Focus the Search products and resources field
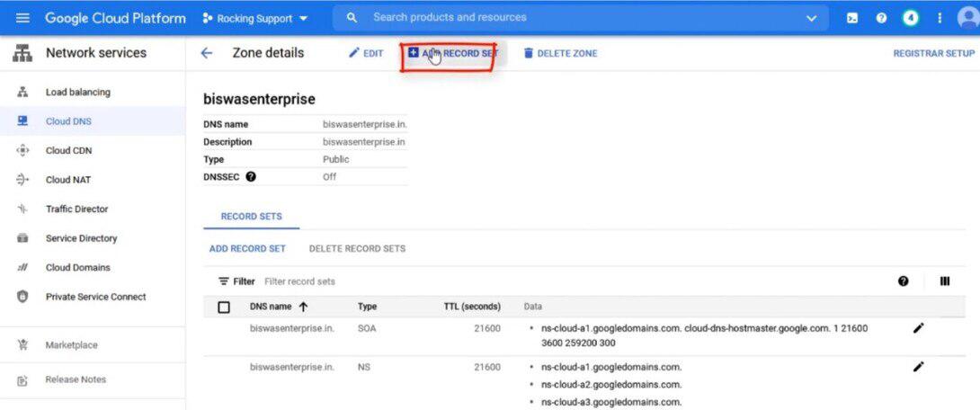Viewport: 980px width, 410px height. pos(581,17)
